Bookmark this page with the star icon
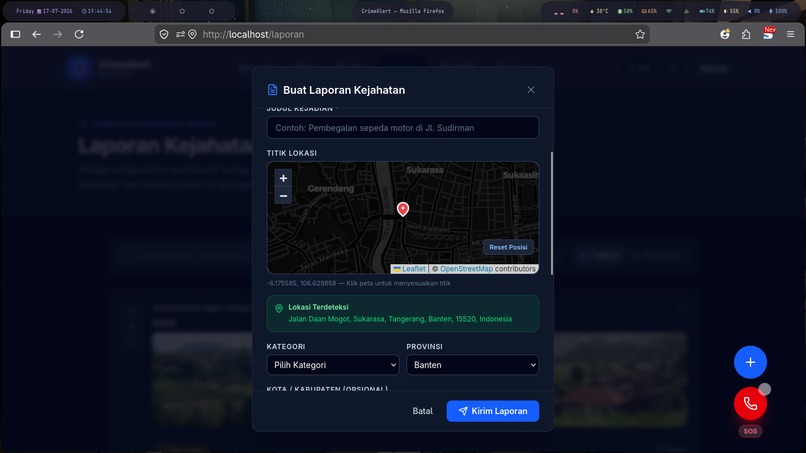This screenshot has height=453, width=806. click(640, 34)
